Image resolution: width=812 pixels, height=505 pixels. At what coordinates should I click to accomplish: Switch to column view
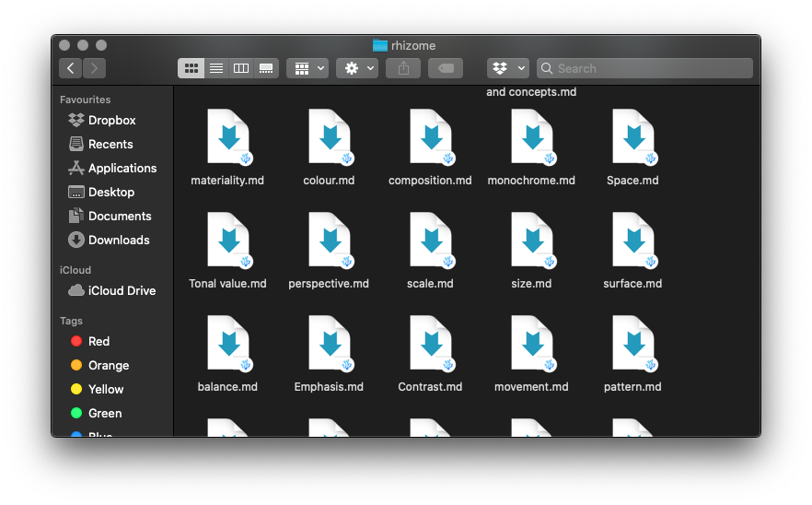coord(241,68)
